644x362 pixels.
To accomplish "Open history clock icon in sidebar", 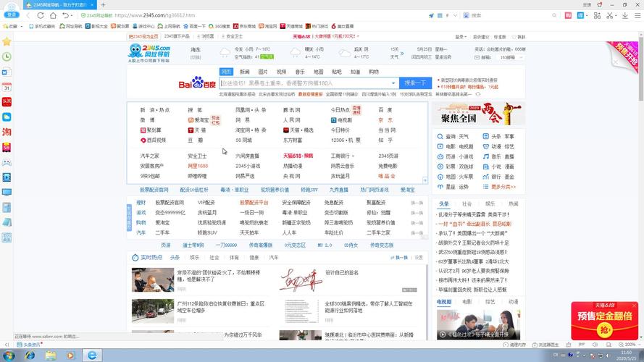I will click(x=7, y=56).
